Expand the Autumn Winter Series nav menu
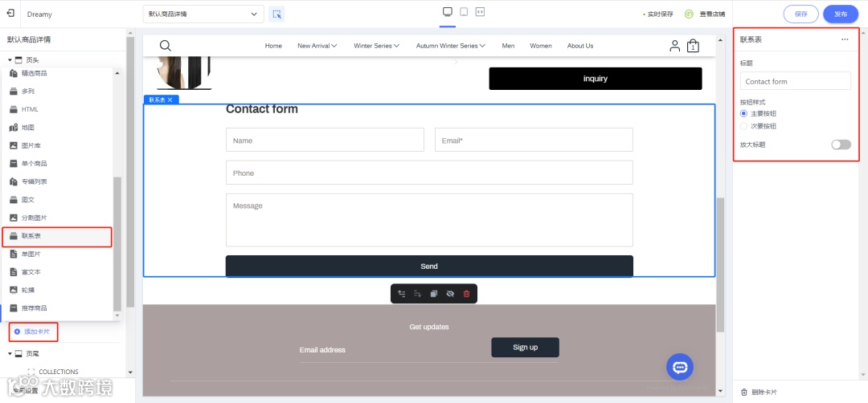Image resolution: width=868 pixels, height=403 pixels. tap(451, 46)
